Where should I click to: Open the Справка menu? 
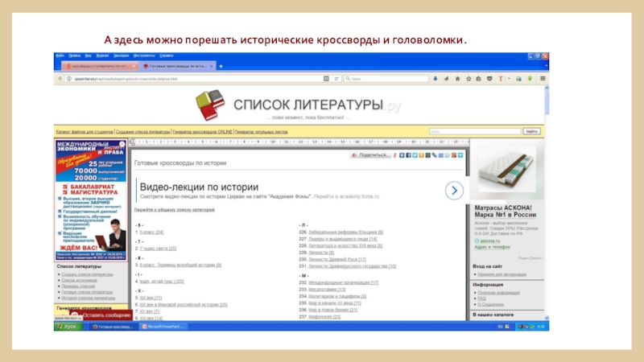[x=167, y=56]
